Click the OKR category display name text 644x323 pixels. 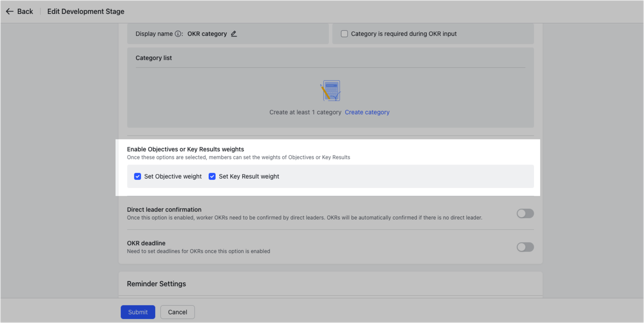point(207,34)
